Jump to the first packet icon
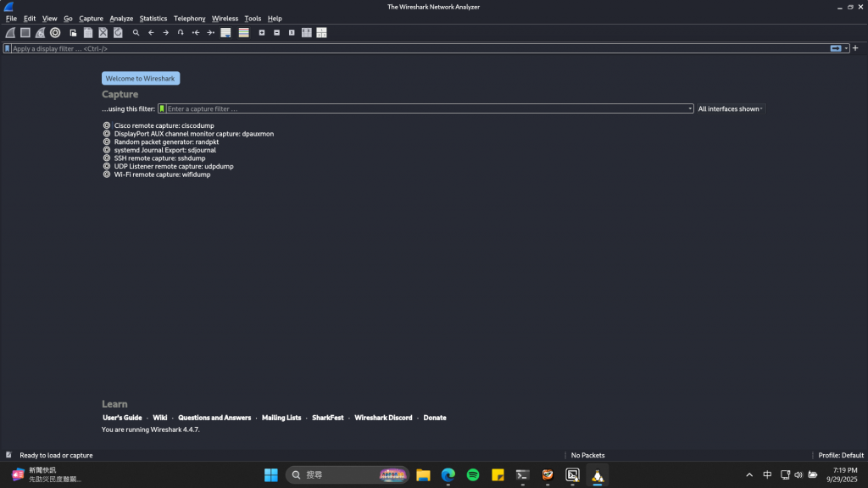This screenshot has width=868, height=488. coord(196,33)
